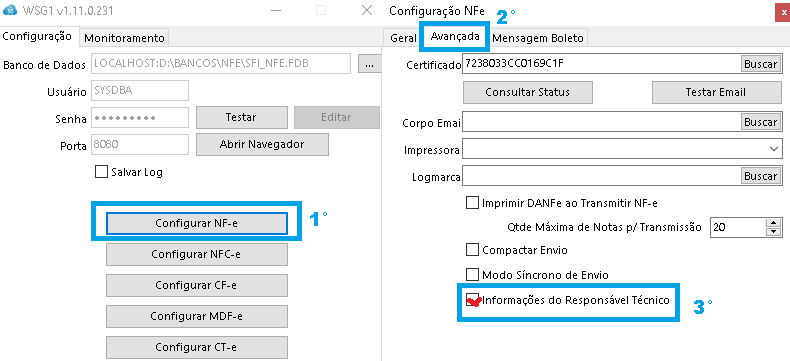Click the Testar Email button
This screenshot has width=790, height=361.
pos(715,92)
